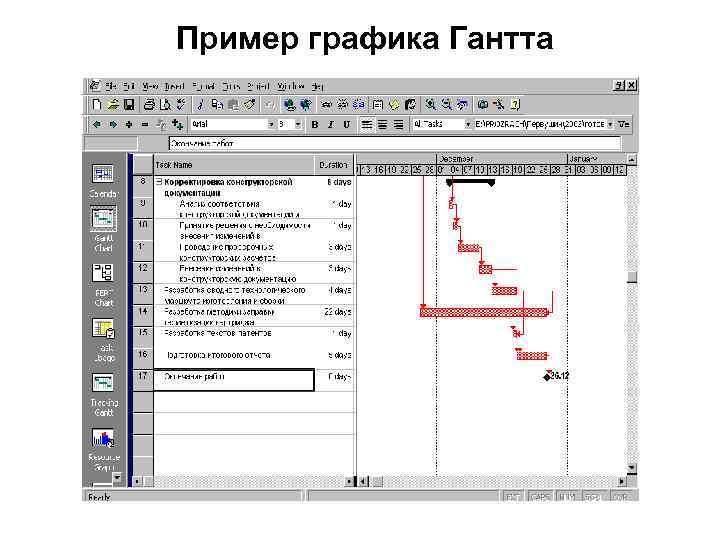The width and height of the screenshot is (720, 540).
Task: Click the Zoom Out magnifier
Action: 446,105
